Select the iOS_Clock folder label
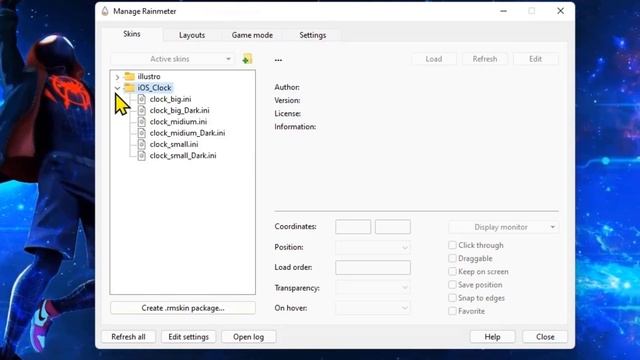 tap(154, 88)
